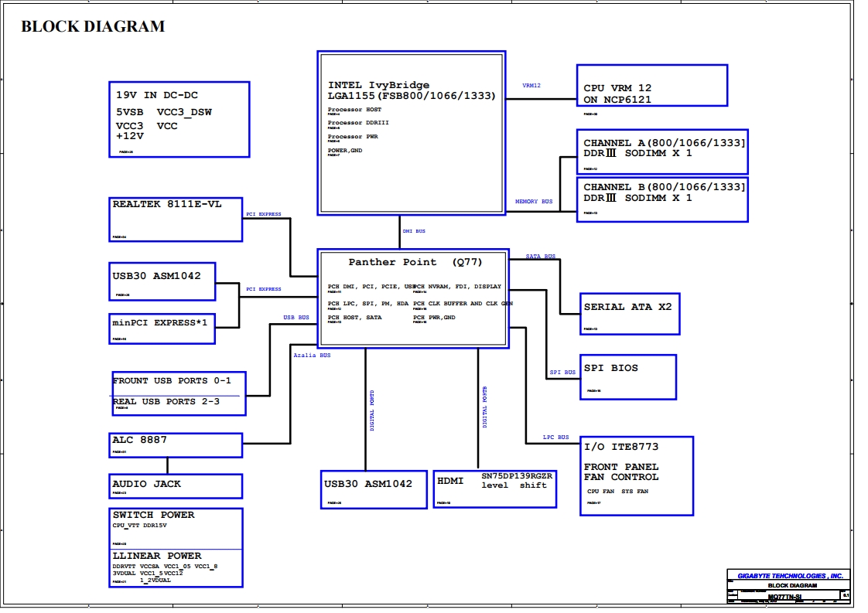Select the 'MQ77TN-SI' model name
868x613 pixels.
pyautogui.click(x=785, y=598)
